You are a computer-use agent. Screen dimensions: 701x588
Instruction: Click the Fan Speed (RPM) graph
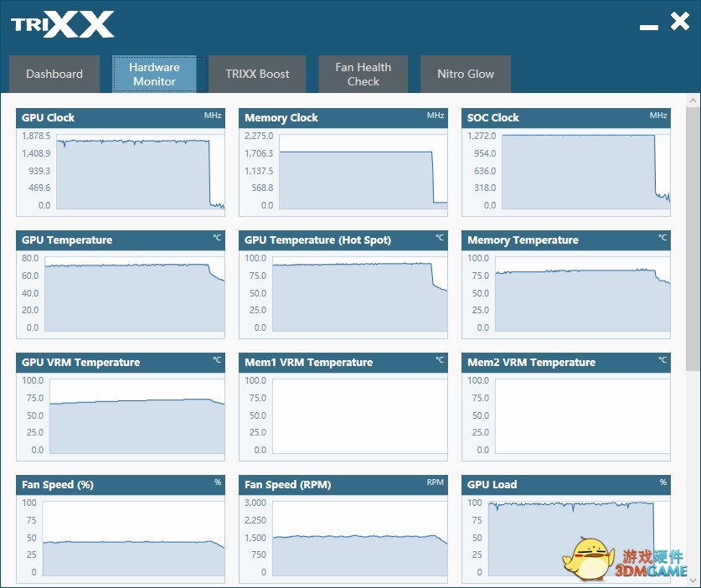360,539
